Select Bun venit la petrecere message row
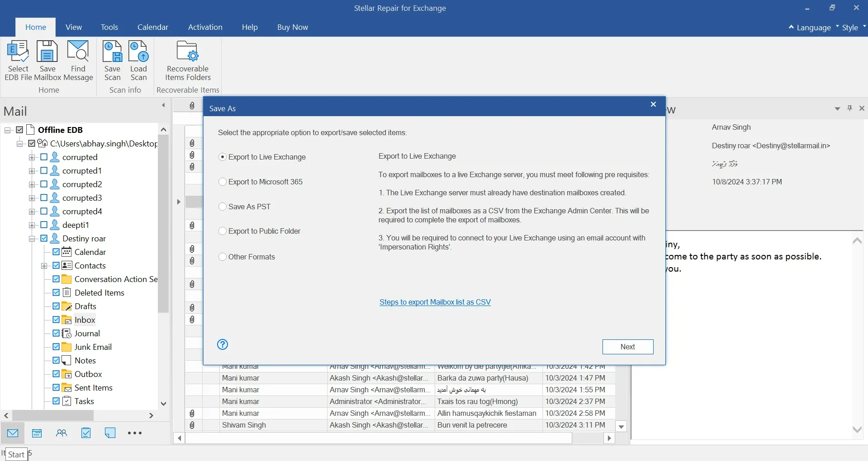The image size is (868, 461). click(400, 425)
